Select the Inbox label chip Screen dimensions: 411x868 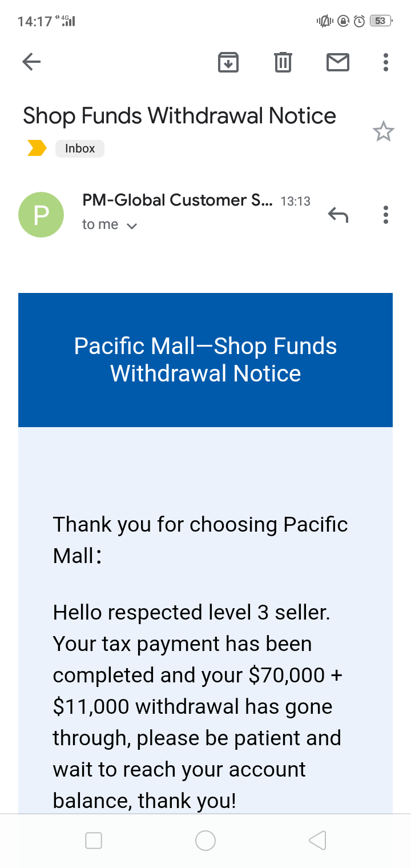80,148
